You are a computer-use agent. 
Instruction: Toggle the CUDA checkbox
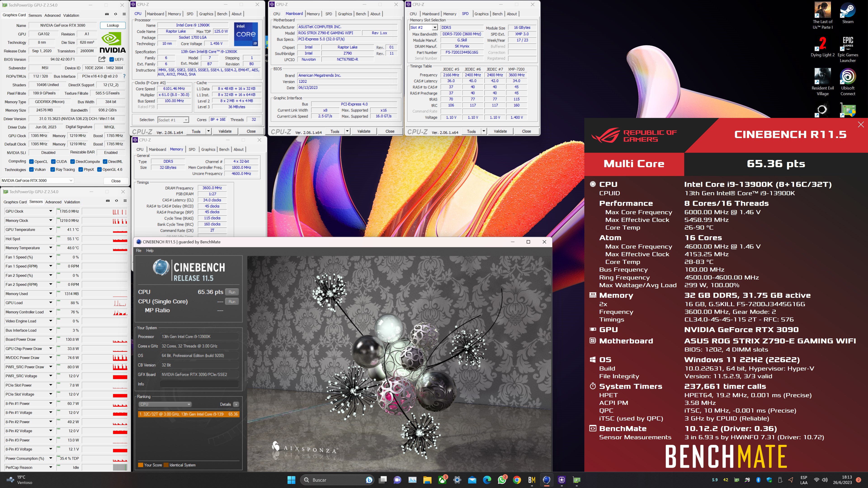pos(53,162)
